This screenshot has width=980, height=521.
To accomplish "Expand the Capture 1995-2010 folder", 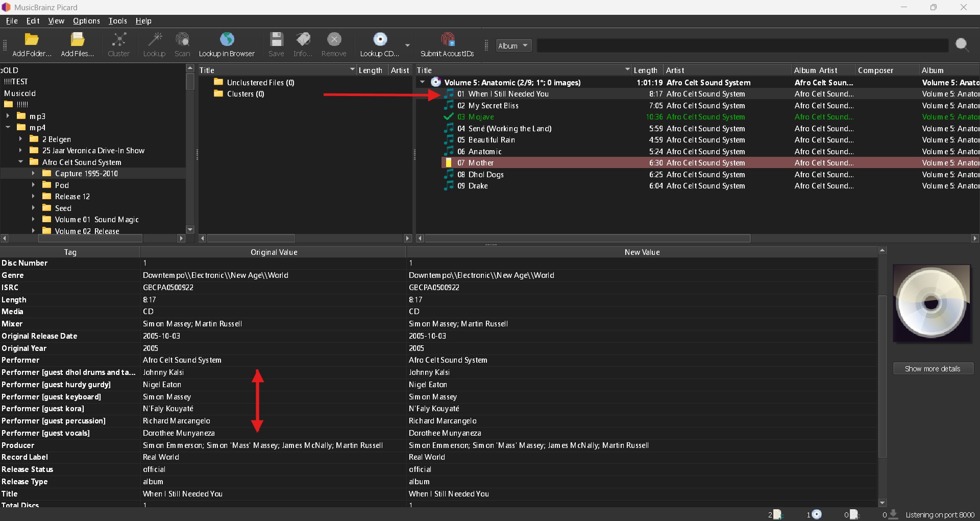I will (33, 173).
